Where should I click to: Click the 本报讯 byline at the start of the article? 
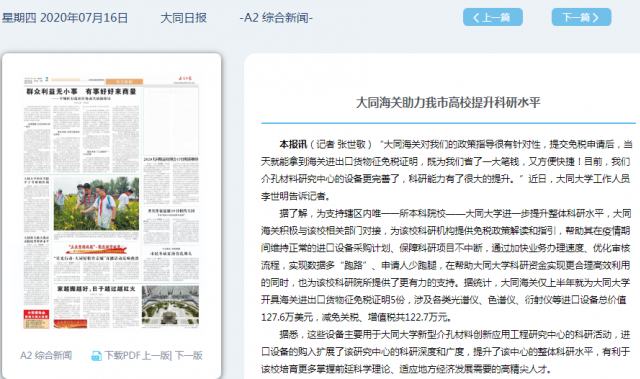[x=293, y=144]
